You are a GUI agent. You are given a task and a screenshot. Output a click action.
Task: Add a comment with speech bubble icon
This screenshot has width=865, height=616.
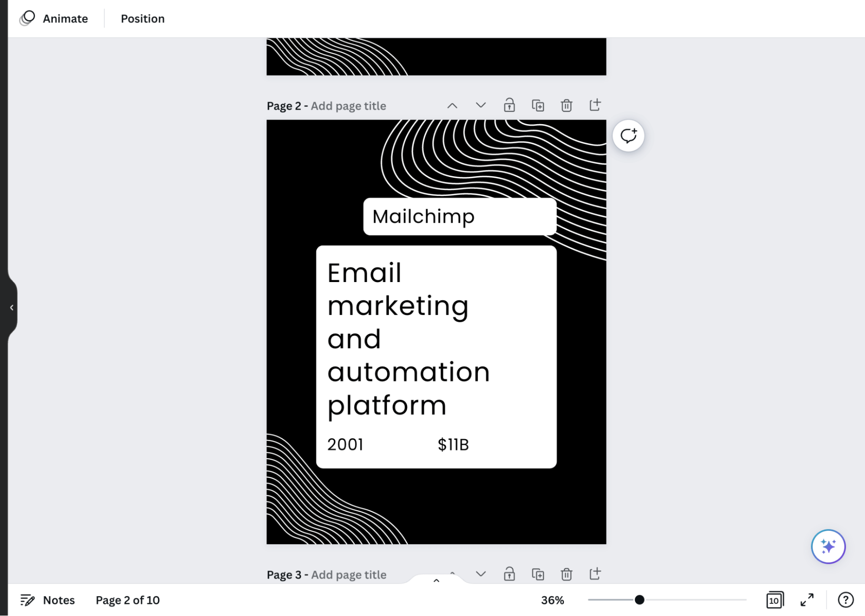628,136
